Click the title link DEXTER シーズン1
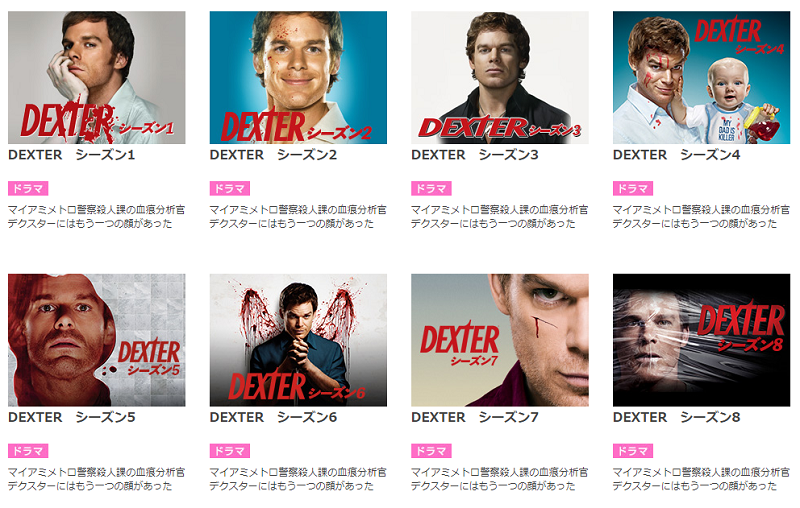Image resolution: width=800 pixels, height=508 pixels. [x=71, y=155]
